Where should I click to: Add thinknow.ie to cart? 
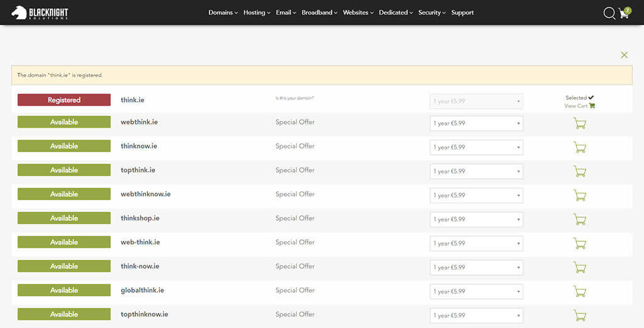[579, 147]
